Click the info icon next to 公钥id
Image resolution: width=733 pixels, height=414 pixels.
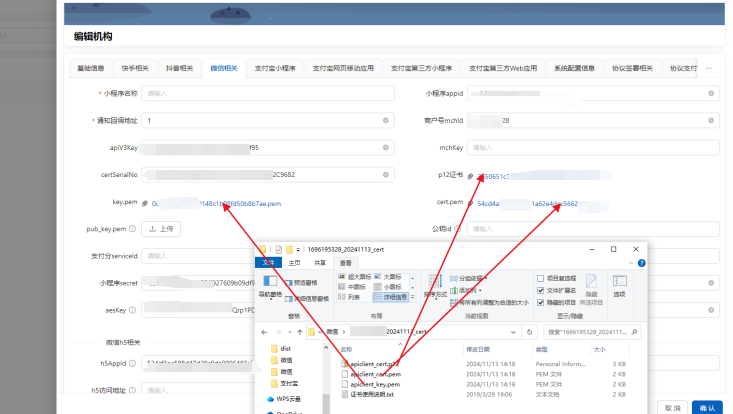(x=458, y=229)
